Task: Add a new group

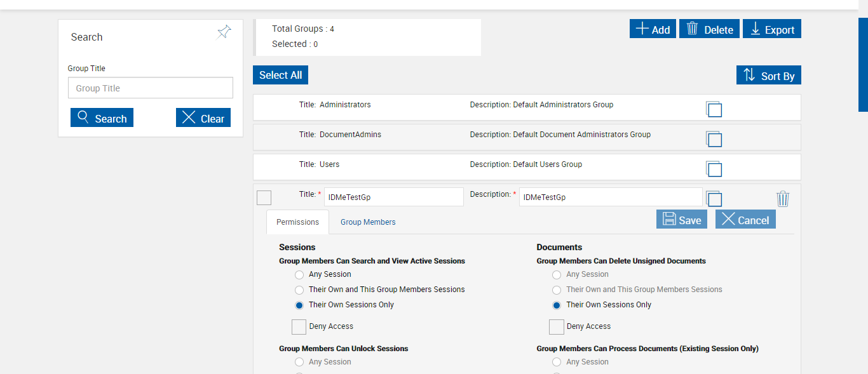Action: [653, 29]
